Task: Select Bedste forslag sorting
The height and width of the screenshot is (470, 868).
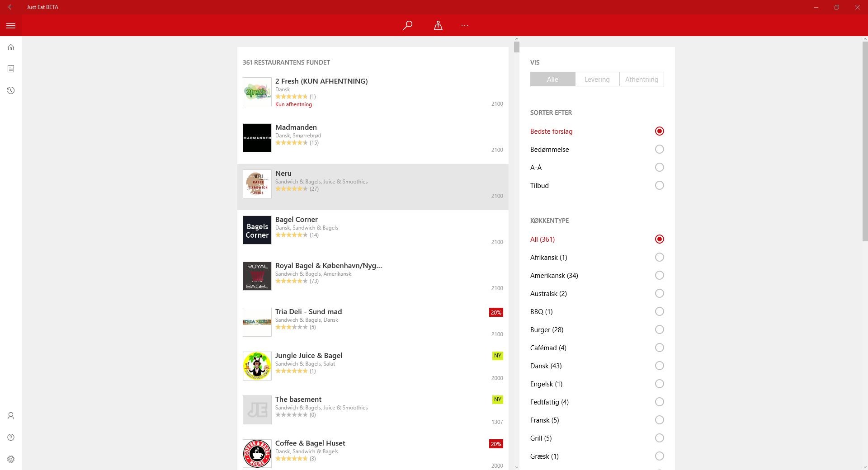Action: pyautogui.click(x=597, y=131)
